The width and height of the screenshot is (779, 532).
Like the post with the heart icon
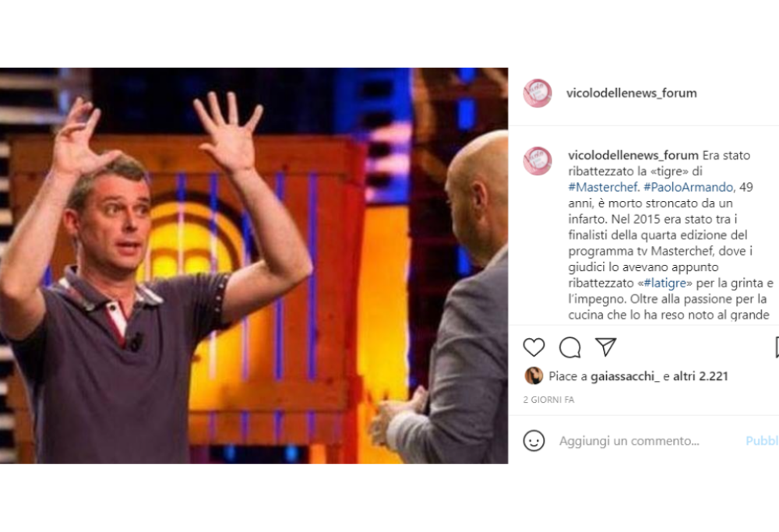534,347
